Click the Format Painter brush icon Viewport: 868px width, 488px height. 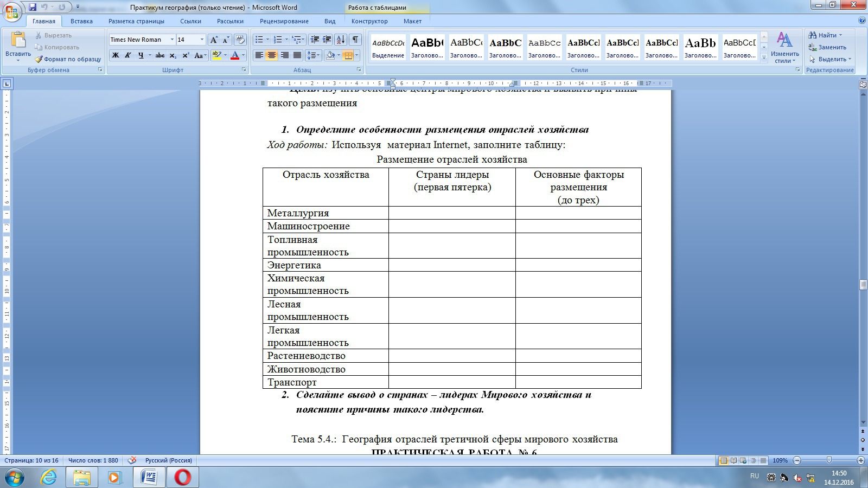click(39, 59)
